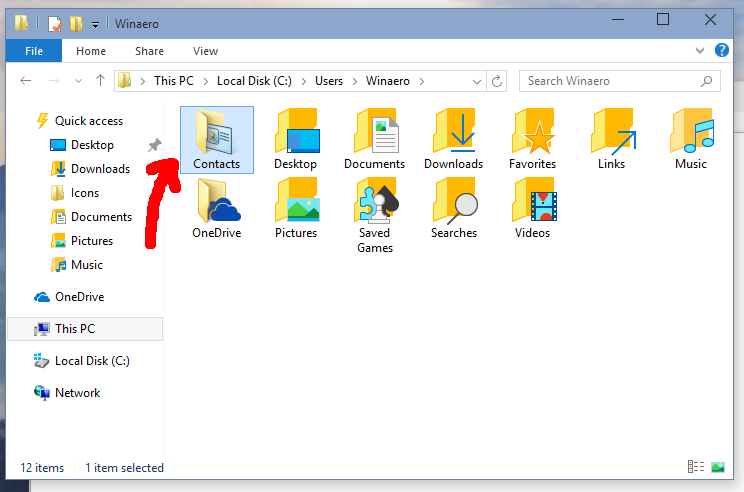Open Pictures under Quick access
The height and width of the screenshot is (492, 744).
point(82,241)
